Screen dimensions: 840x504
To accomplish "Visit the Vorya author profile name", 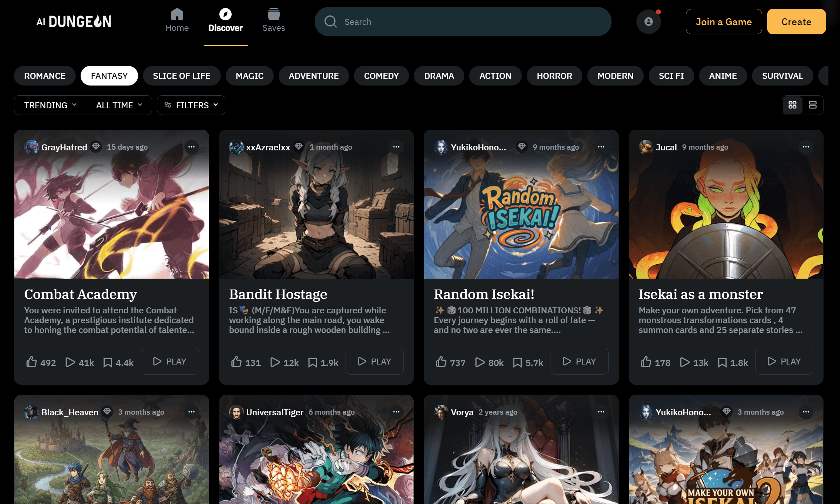I will [x=462, y=412].
